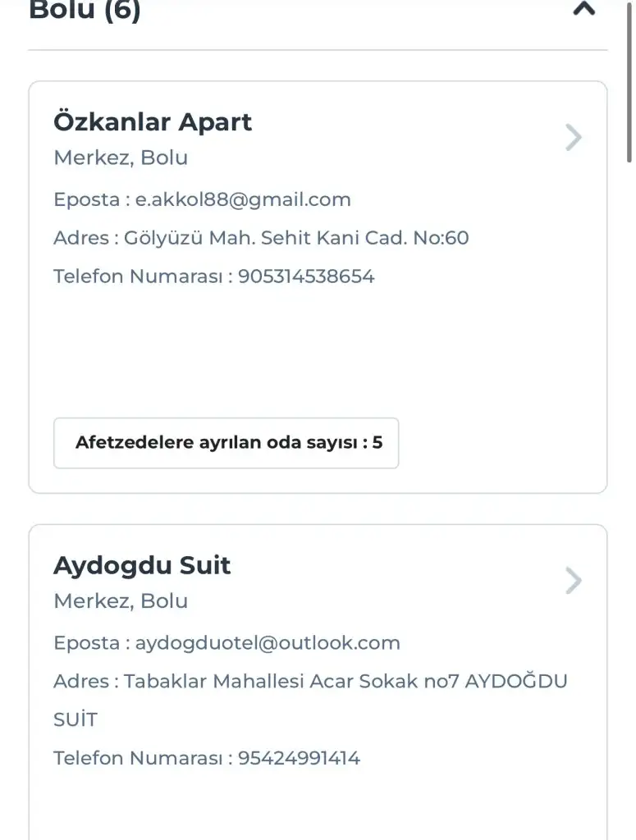Image resolution: width=636 pixels, height=840 pixels.
Task: Click Merkez, Bolu under Özkanlar Apart
Action: (x=121, y=157)
